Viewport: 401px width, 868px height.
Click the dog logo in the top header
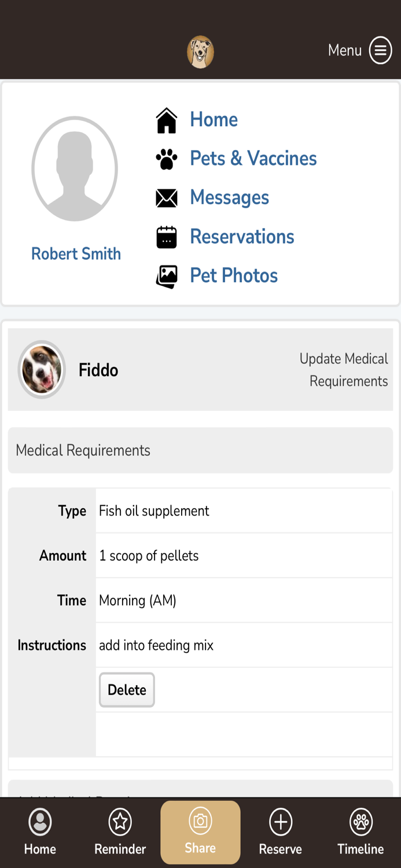coord(200,52)
